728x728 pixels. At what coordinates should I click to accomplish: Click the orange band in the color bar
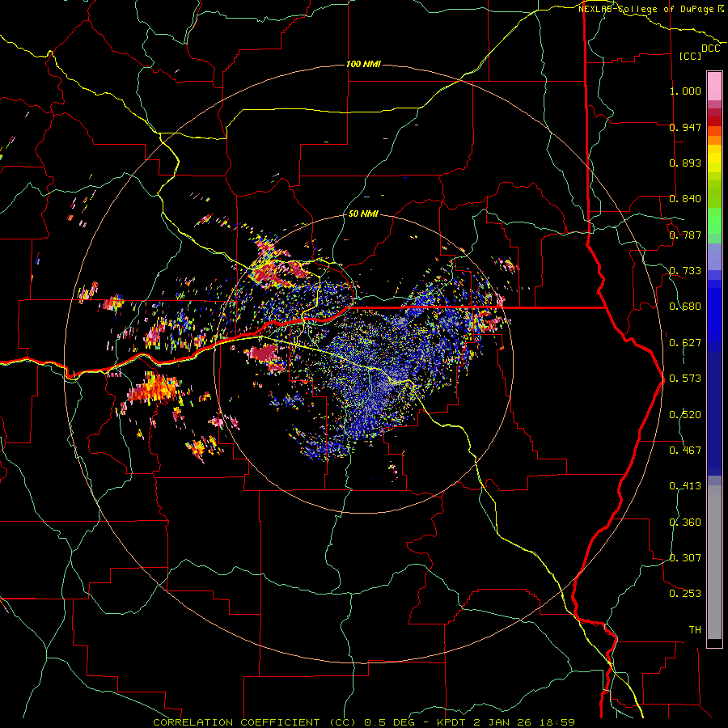[714, 140]
